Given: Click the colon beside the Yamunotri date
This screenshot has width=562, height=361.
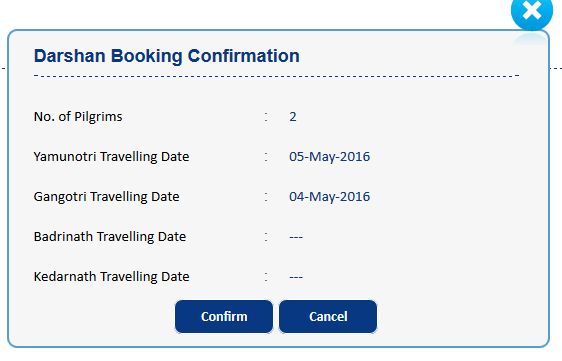Looking at the screenshot, I should coord(266,157).
